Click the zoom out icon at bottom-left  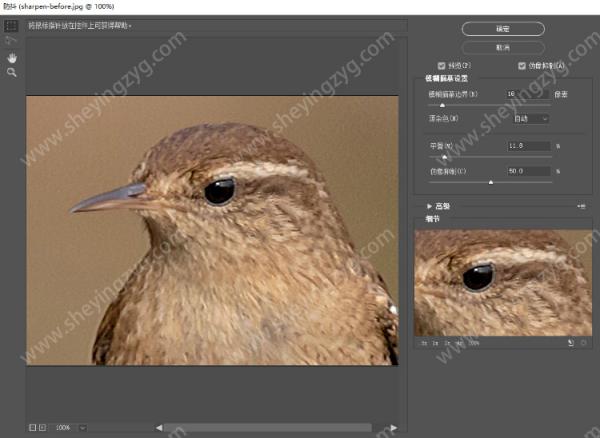pos(32,427)
